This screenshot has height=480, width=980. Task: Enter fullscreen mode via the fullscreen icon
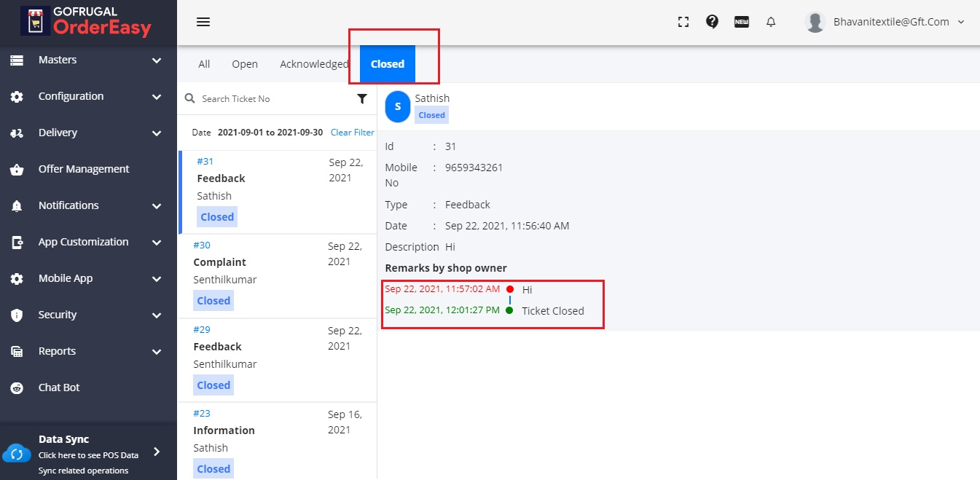tap(683, 22)
